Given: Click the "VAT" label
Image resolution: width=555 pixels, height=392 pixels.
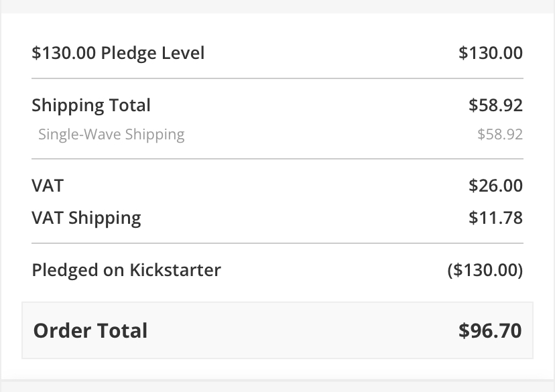Looking at the screenshot, I should pyautogui.click(x=48, y=186).
